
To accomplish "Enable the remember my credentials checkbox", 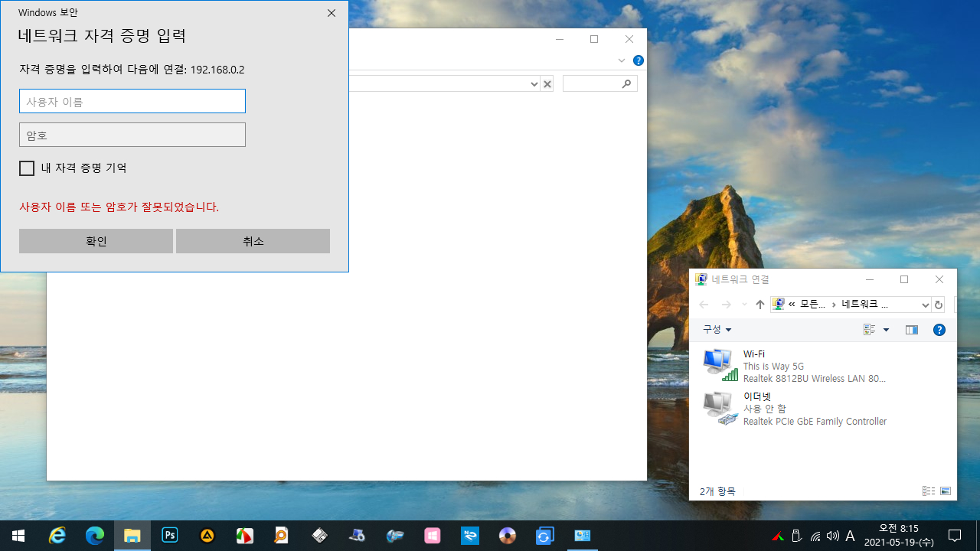I will [x=27, y=168].
